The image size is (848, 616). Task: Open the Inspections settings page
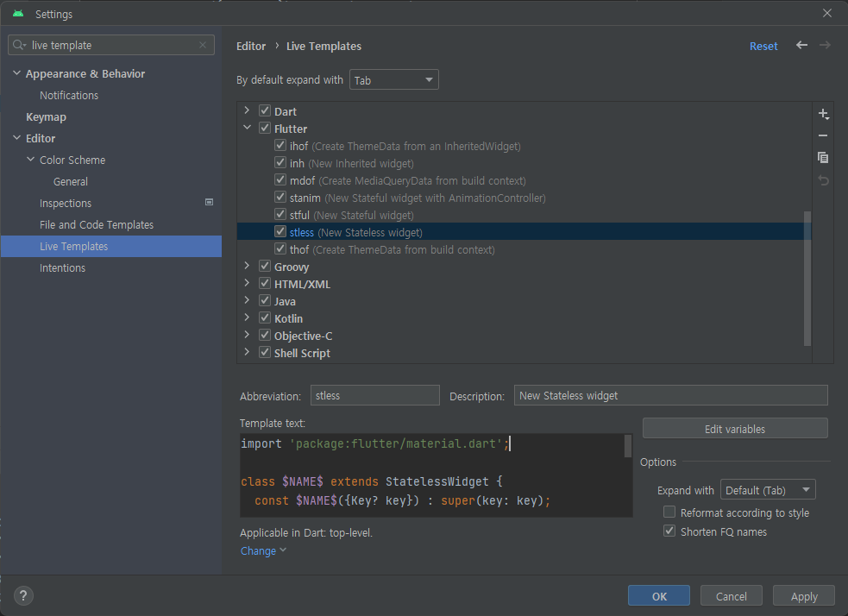coord(66,204)
